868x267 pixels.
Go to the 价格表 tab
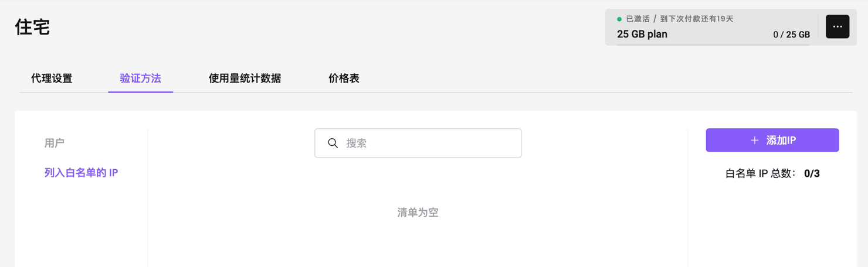click(x=344, y=78)
